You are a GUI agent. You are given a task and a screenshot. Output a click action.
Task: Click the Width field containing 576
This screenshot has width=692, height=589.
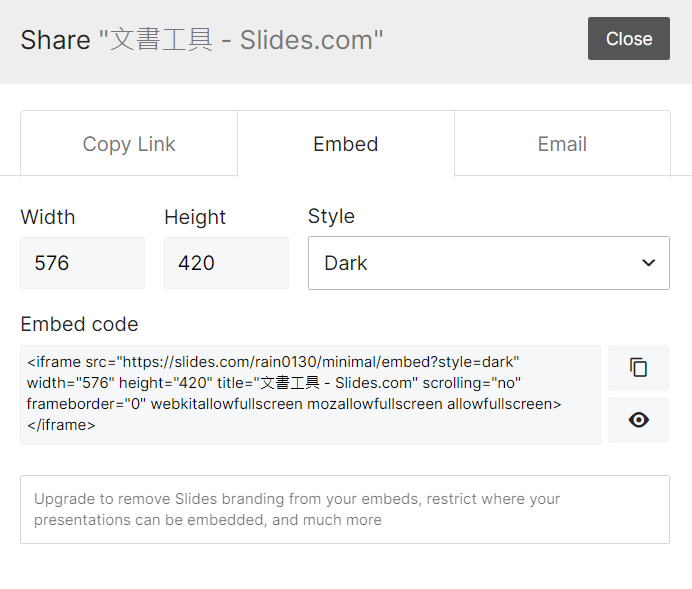point(83,263)
